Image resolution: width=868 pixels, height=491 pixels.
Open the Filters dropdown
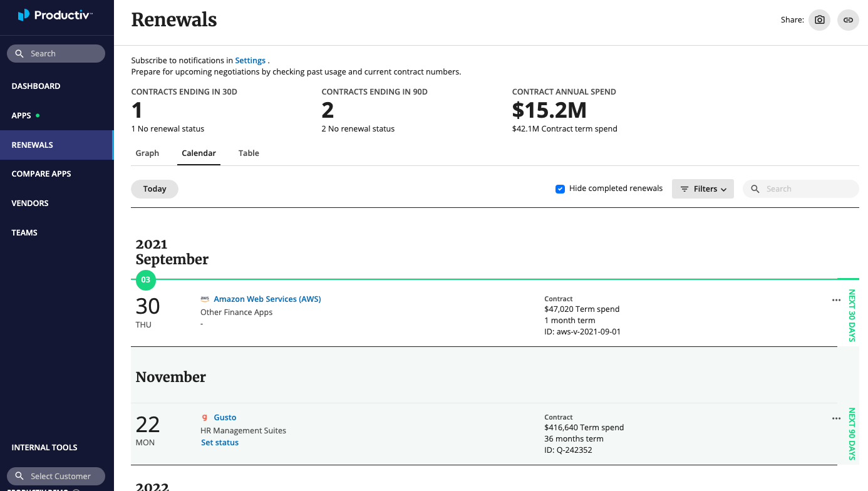tap(703, 189)
